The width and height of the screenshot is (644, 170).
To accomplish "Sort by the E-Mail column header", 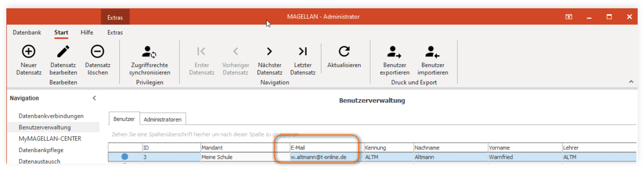I will point(327,147).
